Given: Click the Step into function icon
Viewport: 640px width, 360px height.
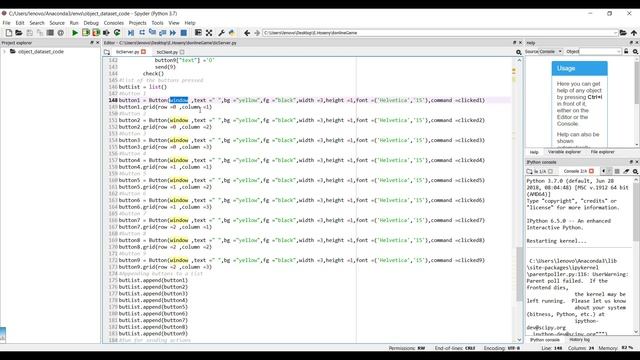Looking at the screenshot, I should [x=152, y=33].
